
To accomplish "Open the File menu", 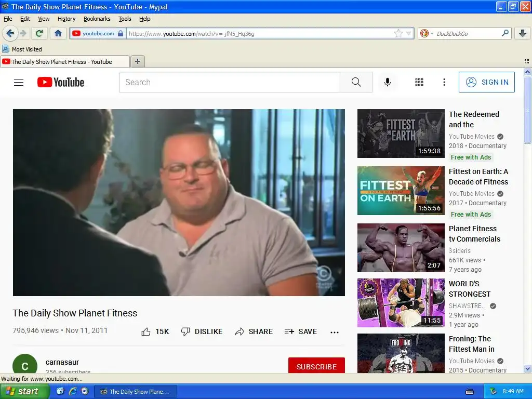I will coord(8,19).
